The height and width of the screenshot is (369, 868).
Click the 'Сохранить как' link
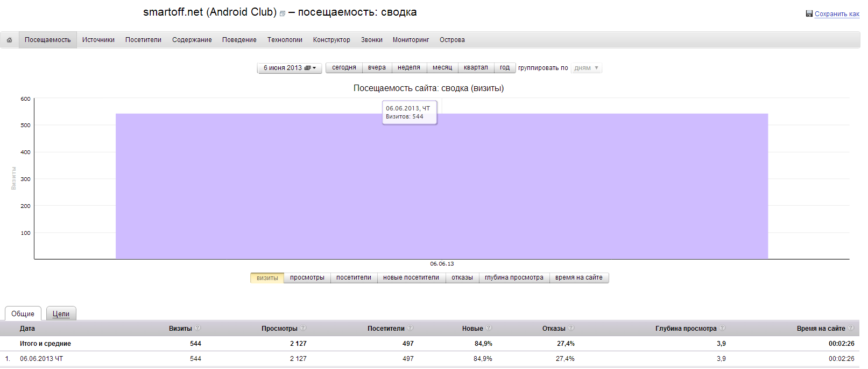(837, 14)
